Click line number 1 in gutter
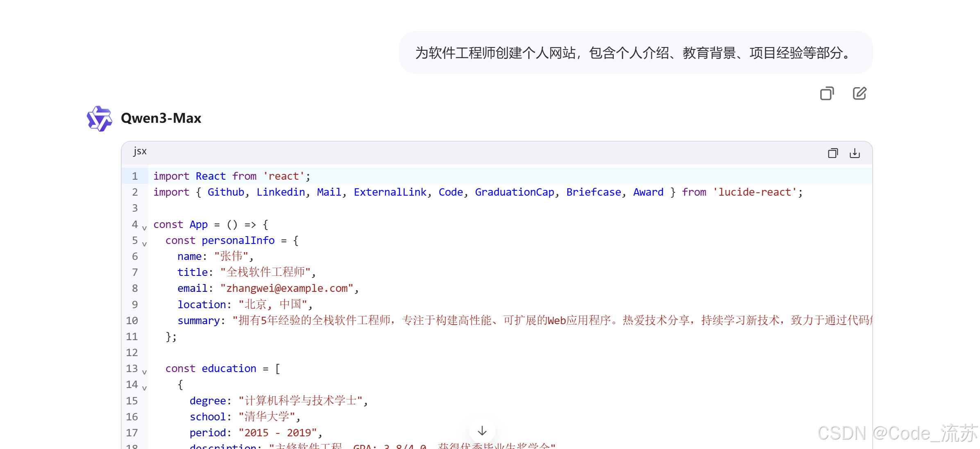The image size is (980, 449). coord(134,176)
